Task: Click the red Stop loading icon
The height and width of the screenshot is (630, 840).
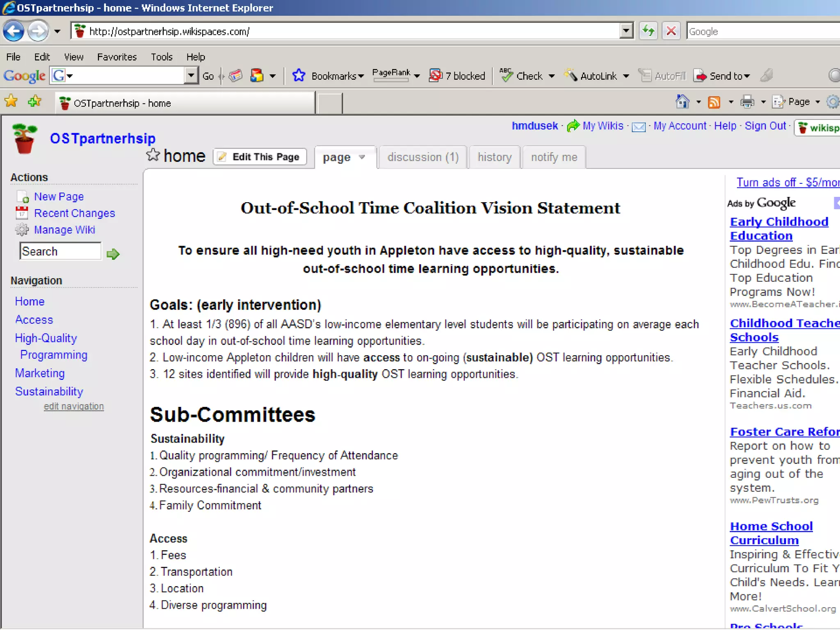Action: pos(671,31)
